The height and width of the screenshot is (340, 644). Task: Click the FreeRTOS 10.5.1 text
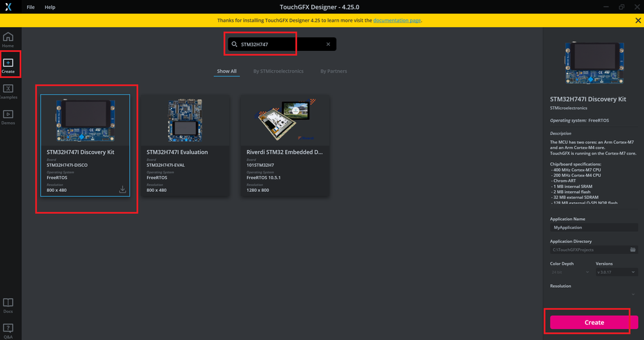pos(263,178)
